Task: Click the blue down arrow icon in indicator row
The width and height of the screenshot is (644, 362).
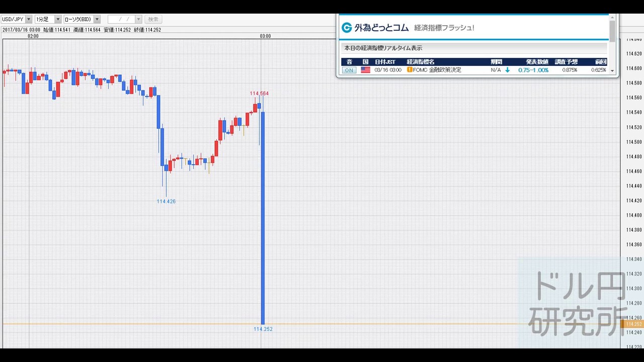Action: pos(507,70)
